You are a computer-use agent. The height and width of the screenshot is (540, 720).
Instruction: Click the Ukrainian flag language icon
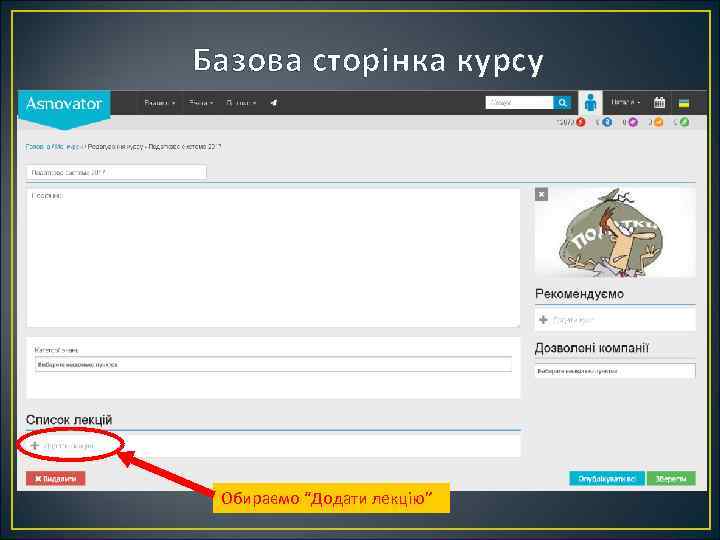tap(684, 103)
